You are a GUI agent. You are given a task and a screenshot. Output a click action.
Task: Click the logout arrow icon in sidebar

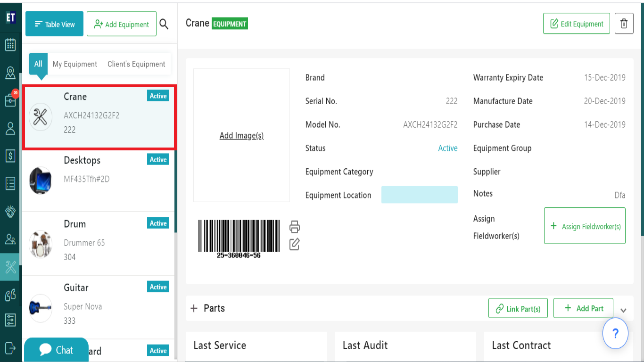tap(10, 348)
